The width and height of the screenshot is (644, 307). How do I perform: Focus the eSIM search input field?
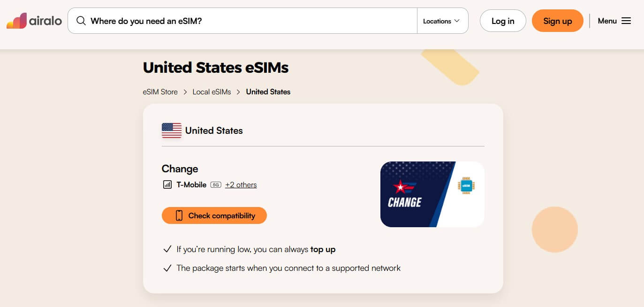click(x=249, y=21)
